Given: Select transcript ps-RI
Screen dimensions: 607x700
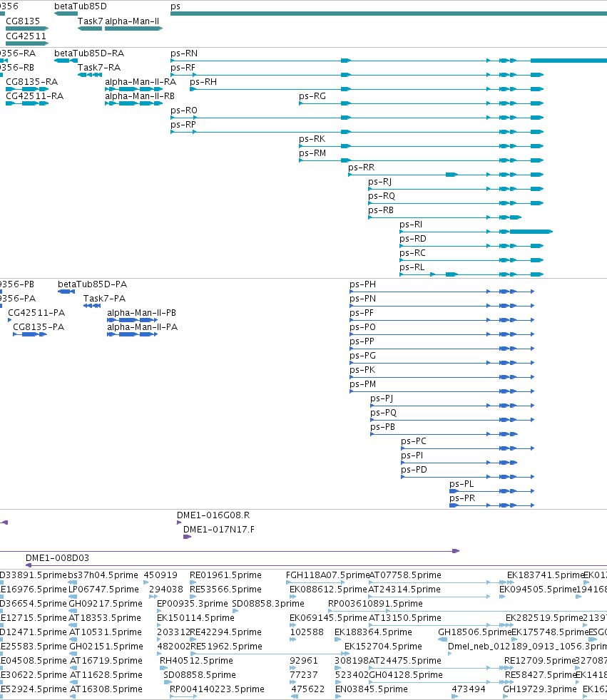Looking at the screenshot, I should coord(411,225).
